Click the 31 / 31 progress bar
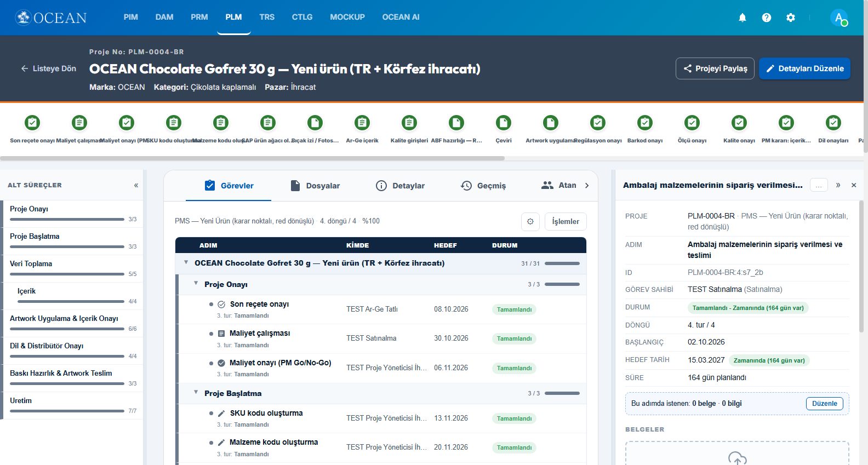Screen dimensions: 868x465 [562, 263]
